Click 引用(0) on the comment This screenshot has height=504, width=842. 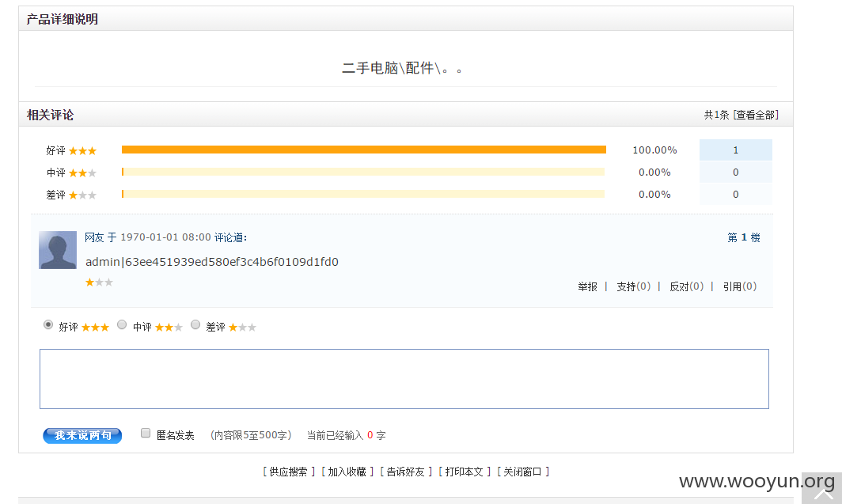point(739,286)
